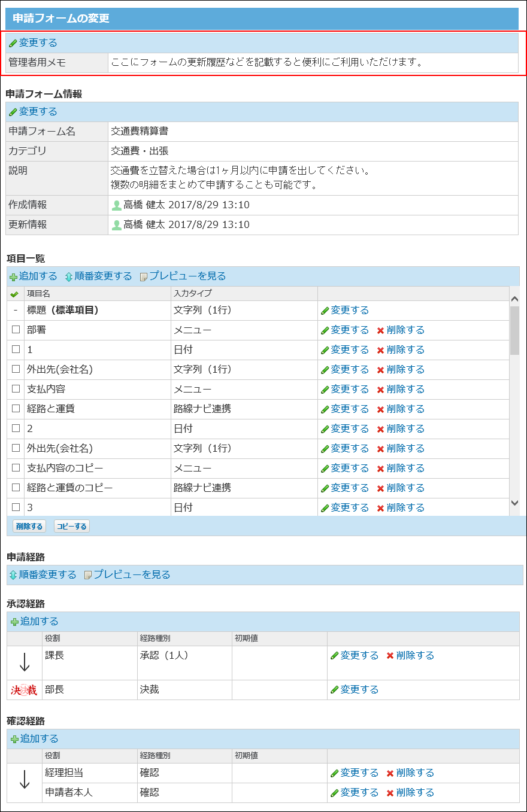
Task: Select 交通費・出張 category text
Action: (x=140, y=151)
